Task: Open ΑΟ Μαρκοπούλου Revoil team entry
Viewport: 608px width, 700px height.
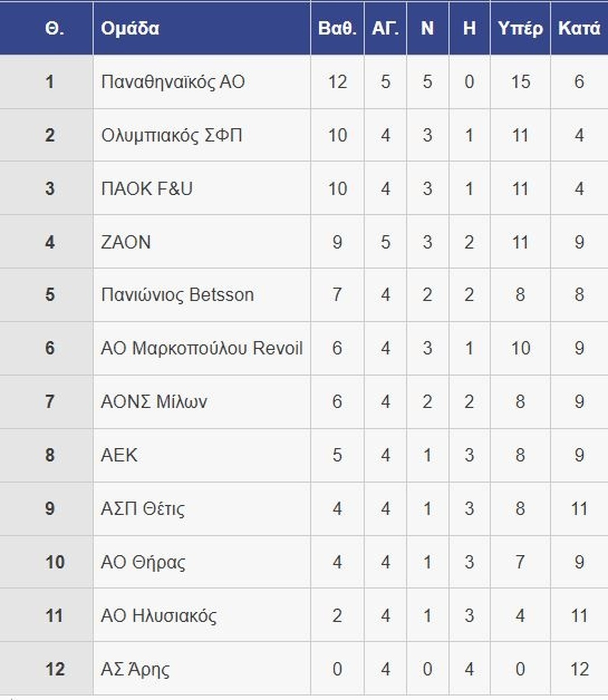Action: 201,348
